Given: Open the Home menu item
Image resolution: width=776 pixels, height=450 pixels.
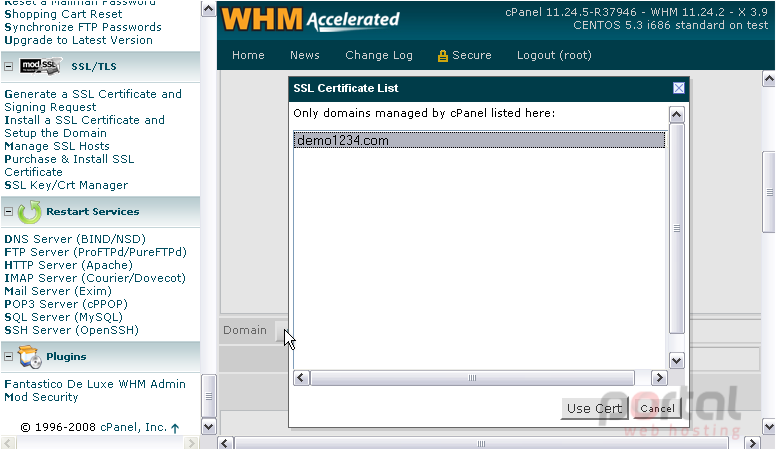Looking at the screenshot, I should coord(248,55).
